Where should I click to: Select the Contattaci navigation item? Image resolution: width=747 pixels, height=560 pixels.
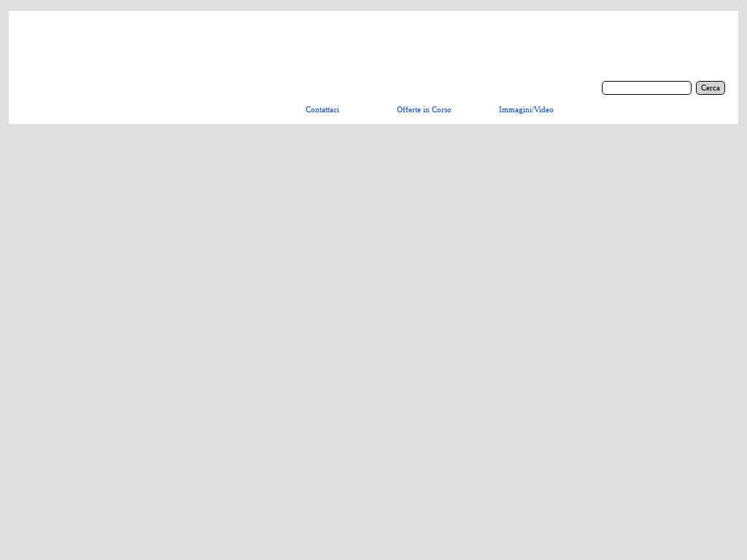pyautogui.click(x=322, y=110)
